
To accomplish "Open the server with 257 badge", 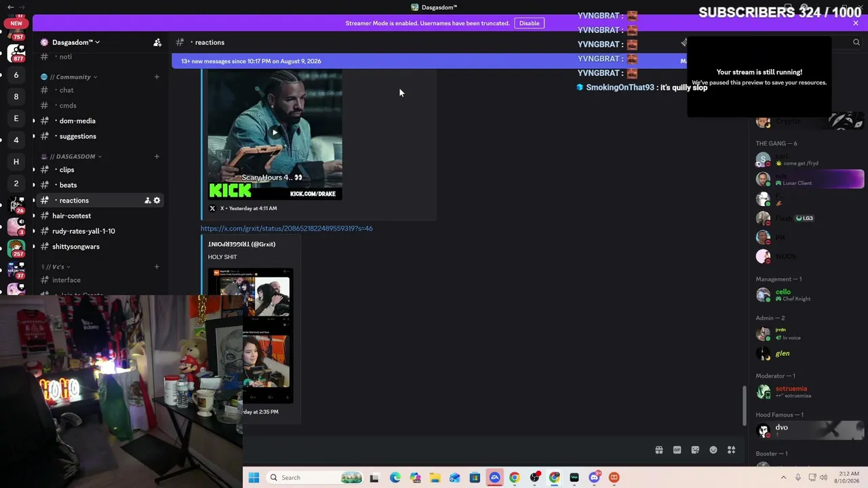I will pyautogui.click(x=16, y=249).
